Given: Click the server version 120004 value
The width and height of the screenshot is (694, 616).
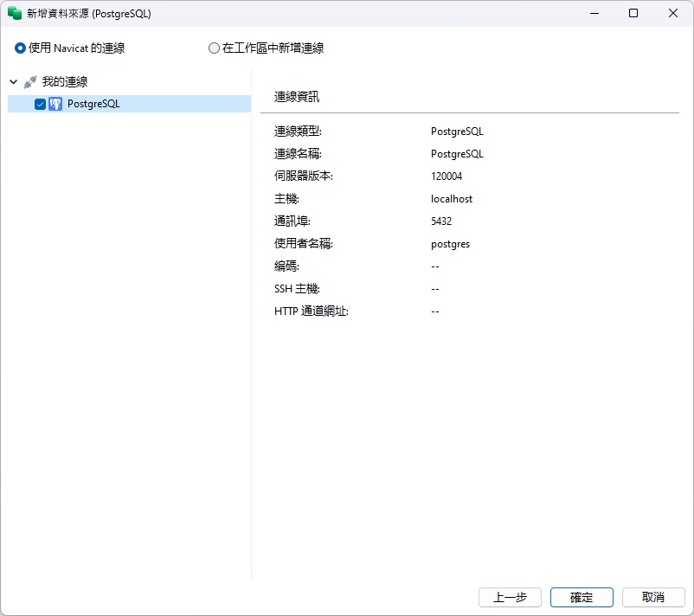Looking at the screenshot, I should [x=445, y=176].
